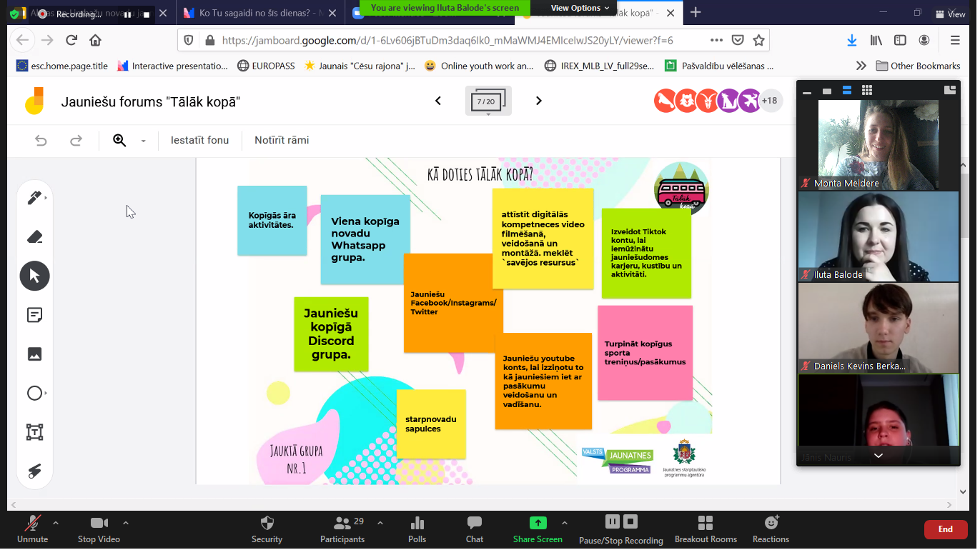Toggle Stop Video in Zoom
The width and height of the screenshot is (980, 555).
click(x=99, y=529)
